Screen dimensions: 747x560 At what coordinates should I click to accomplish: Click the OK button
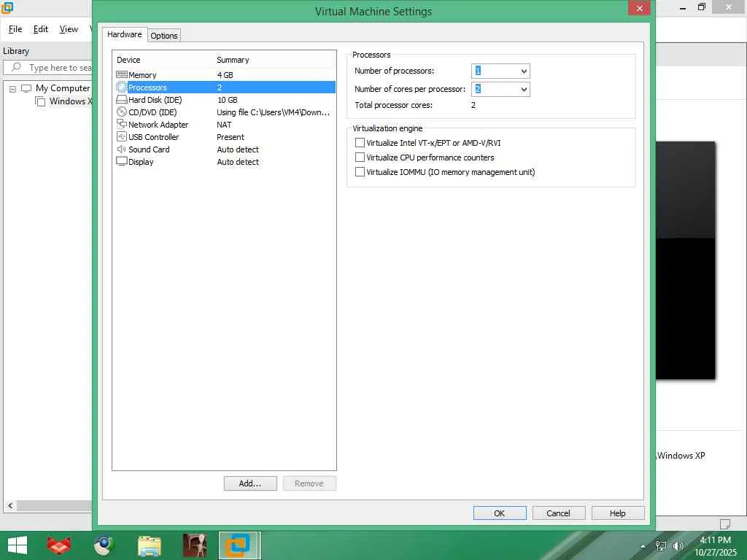(500, 513)
